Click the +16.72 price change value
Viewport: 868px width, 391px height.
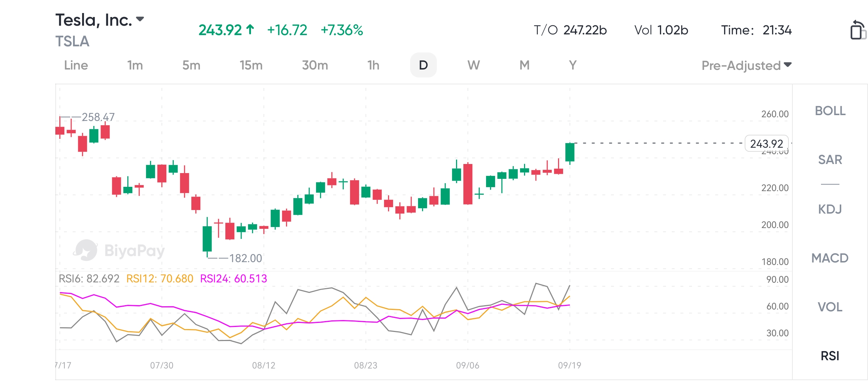(287, 30)
